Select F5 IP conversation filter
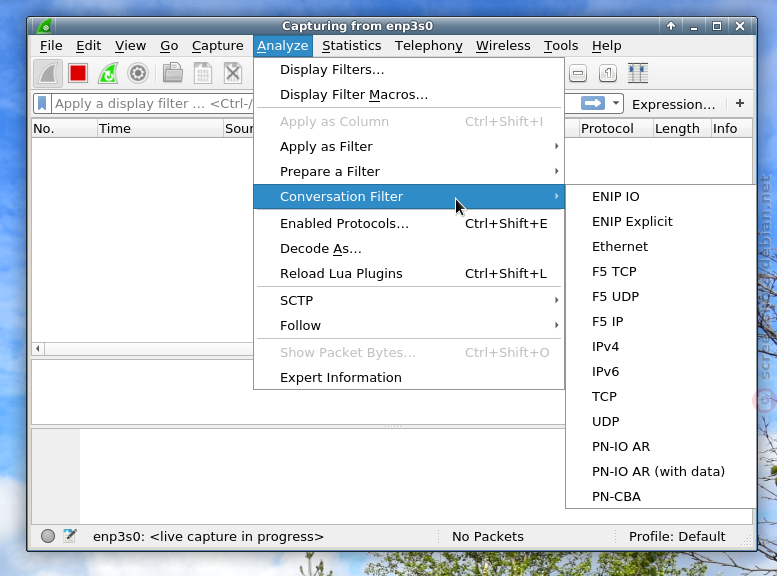The height and width of the screenshot is (576, 777). pyautogui.click(x=661, y=322)
